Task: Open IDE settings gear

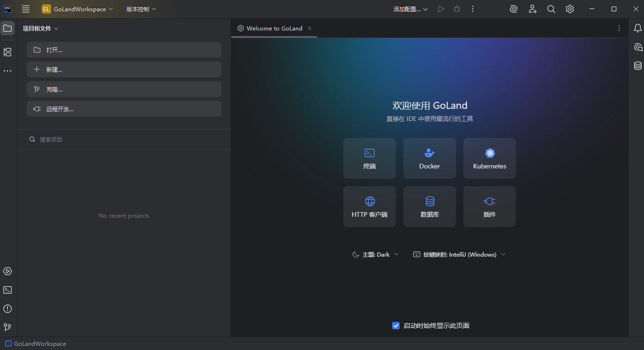Action: click(570, 9)
